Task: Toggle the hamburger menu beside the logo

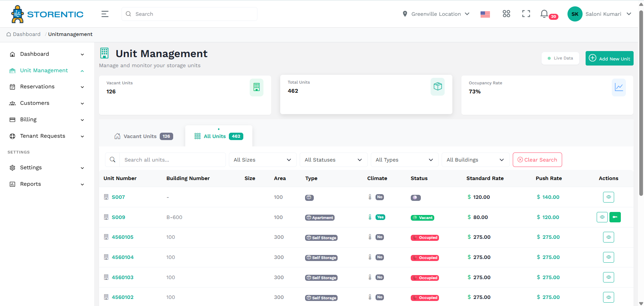Action: click(104, 14)
